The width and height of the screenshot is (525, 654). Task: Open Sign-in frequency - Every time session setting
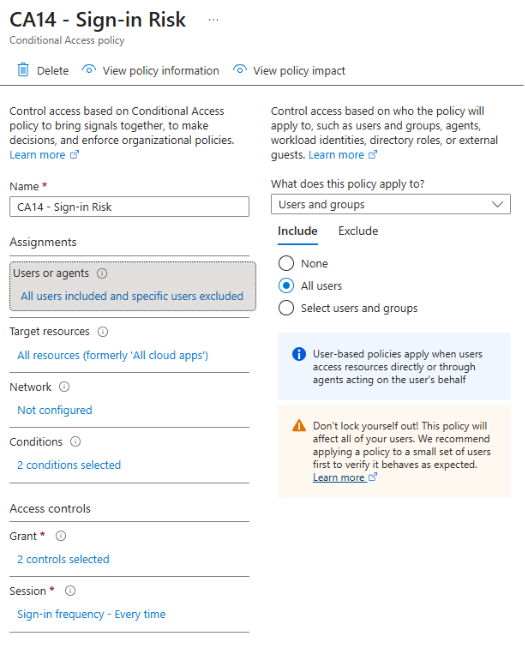91,614
